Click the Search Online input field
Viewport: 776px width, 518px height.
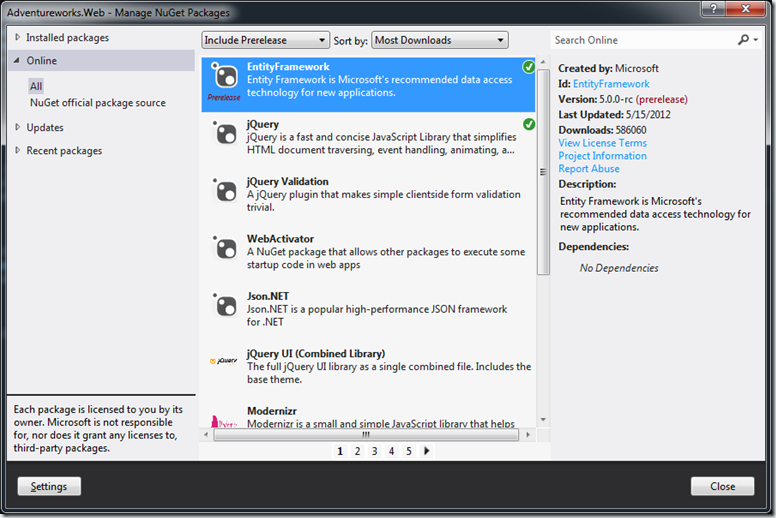[643, 40]
